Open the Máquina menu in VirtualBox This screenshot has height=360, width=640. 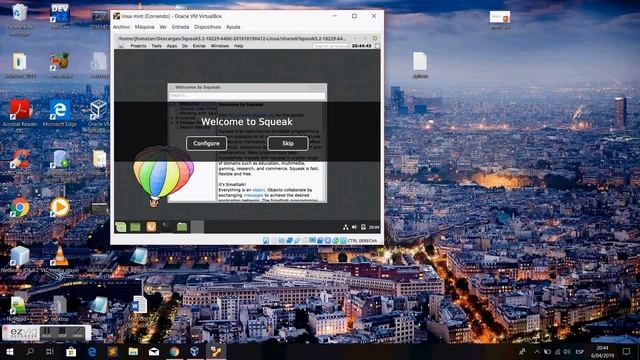tap(144, 27)
